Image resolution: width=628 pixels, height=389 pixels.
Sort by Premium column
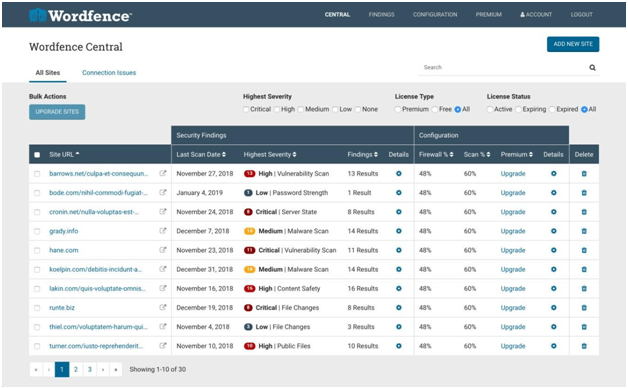point(517,155)
